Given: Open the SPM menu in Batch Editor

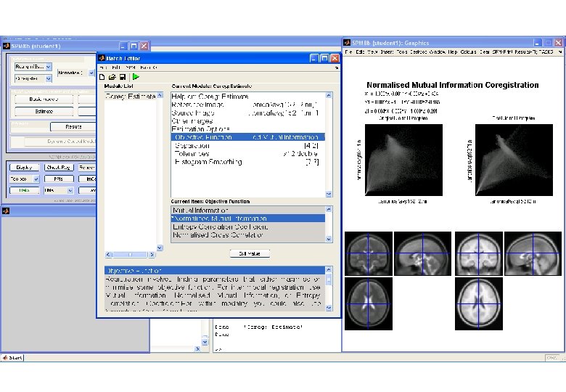Looking at the screenshot, I should click(x=131, y=68).
